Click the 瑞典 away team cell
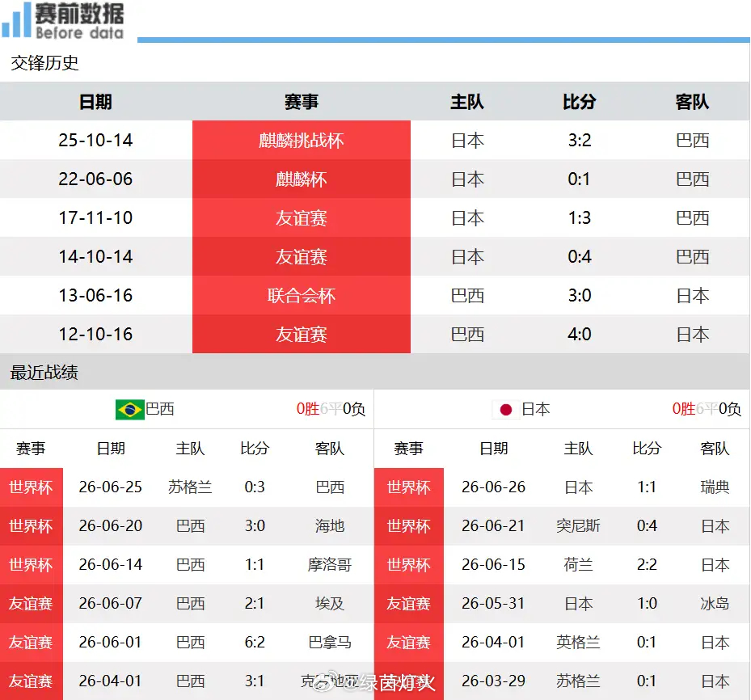 pyautogui.click(x=715, y=487)
